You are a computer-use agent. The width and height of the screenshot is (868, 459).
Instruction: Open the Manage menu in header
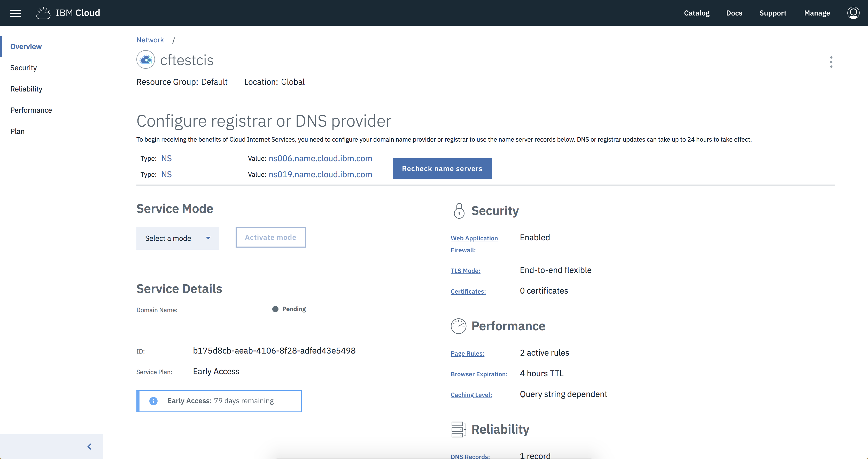(817, 13)
